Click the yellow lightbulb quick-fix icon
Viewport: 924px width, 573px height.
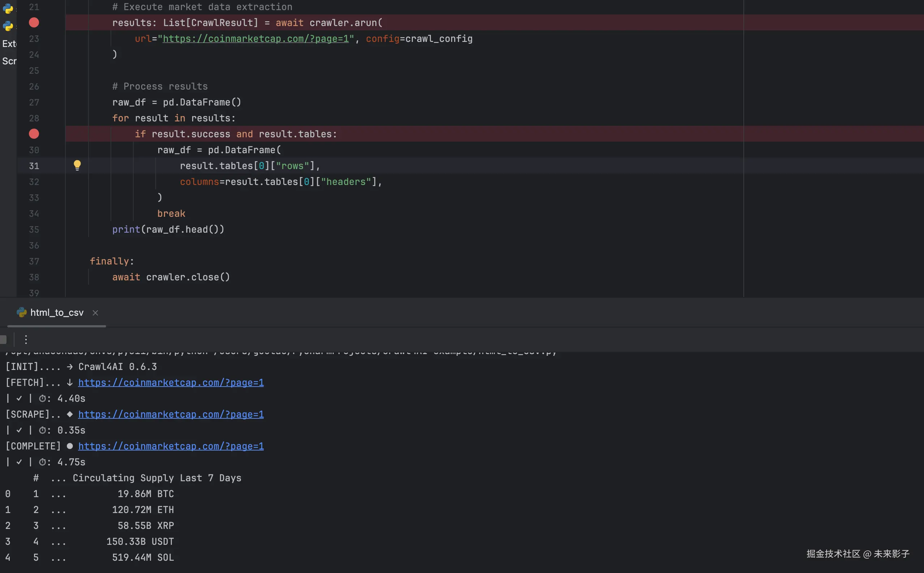[77, 165]
